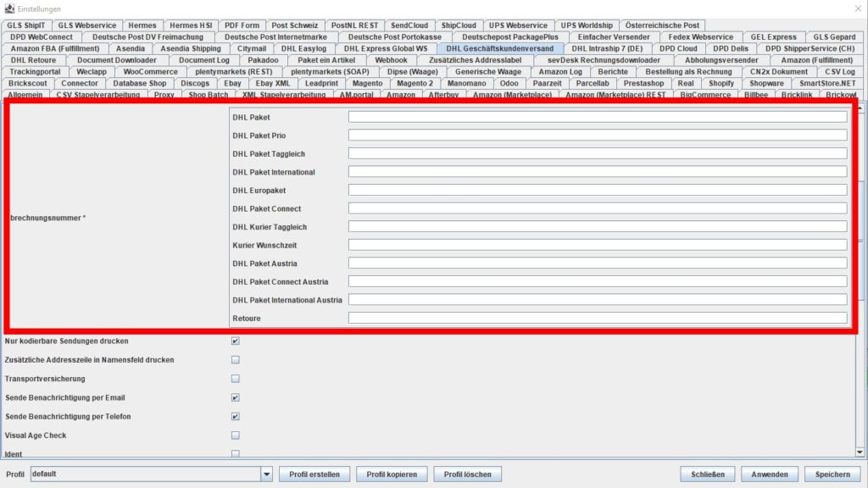Focus the DHL Kurier Taggleich input field

[598, 226]
